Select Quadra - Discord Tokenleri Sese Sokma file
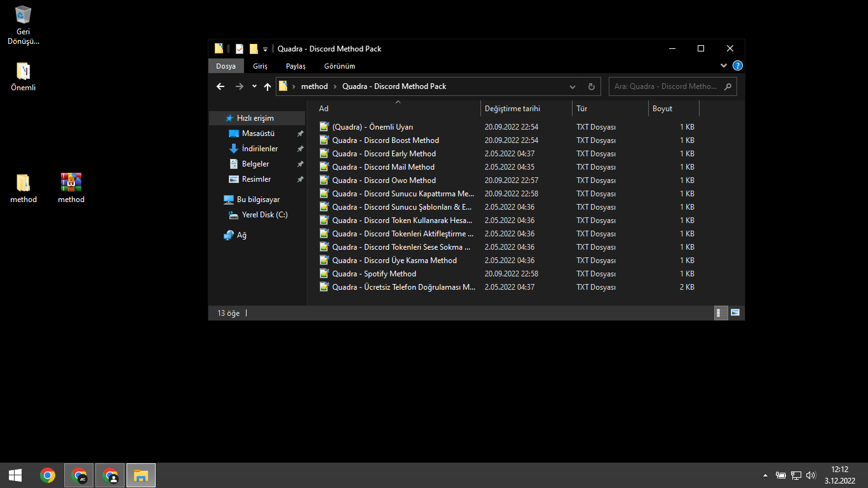Viewport: 868px width, 488px height. coord(507,247)
